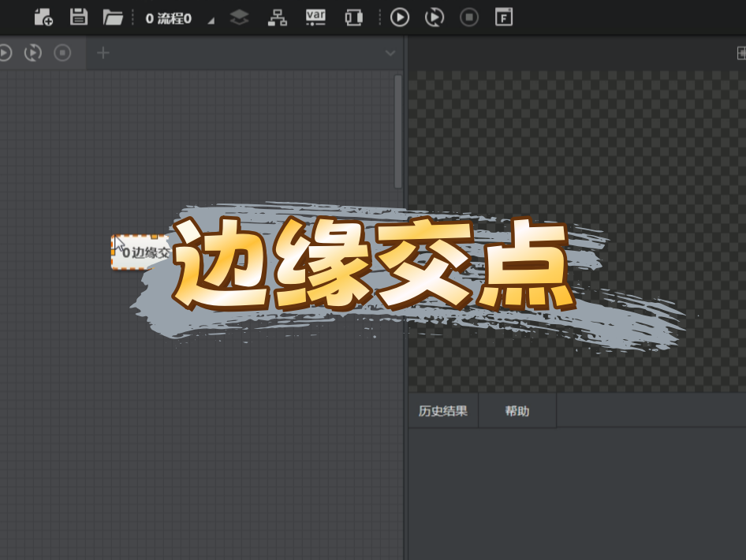Expand the '0 流程0' process dropdown
Image resolution: width=746 pixels, height=560 pixels.
211,20
